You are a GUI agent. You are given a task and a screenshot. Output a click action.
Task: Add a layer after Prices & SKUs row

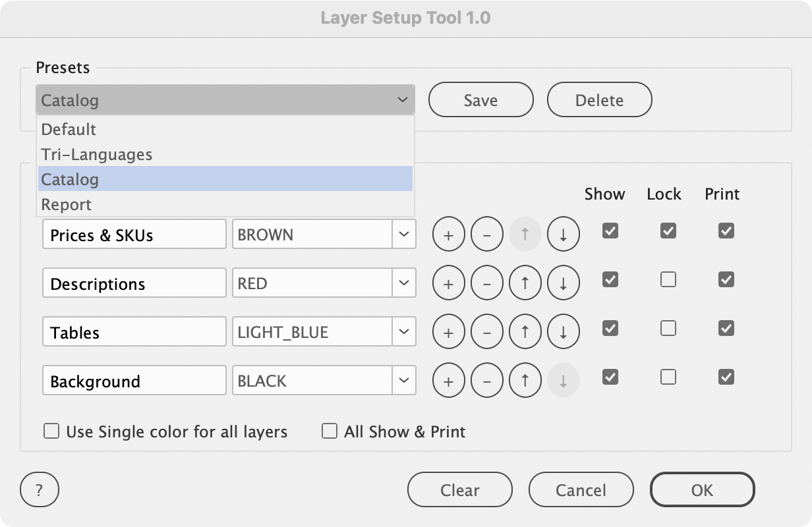tap(448, 235)
